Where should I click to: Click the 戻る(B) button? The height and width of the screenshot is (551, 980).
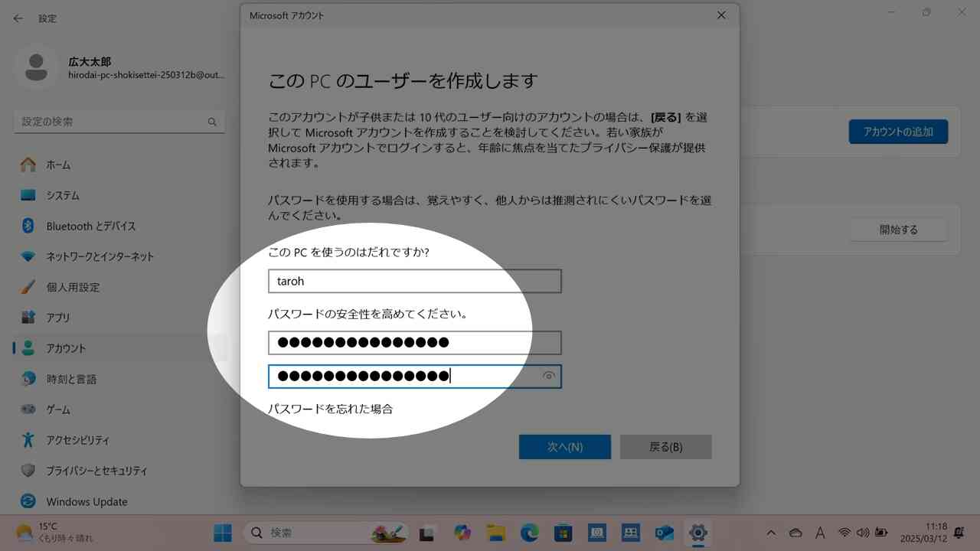point(666,447)
